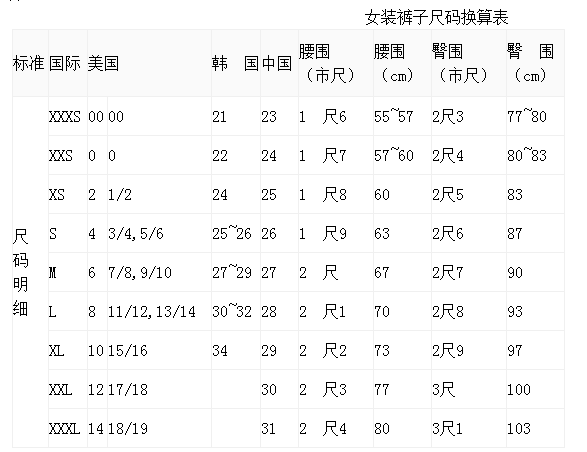Click the table title 女装裤子尺码换算表
Screen dimensions: 587x452
(x=437, y=18)
